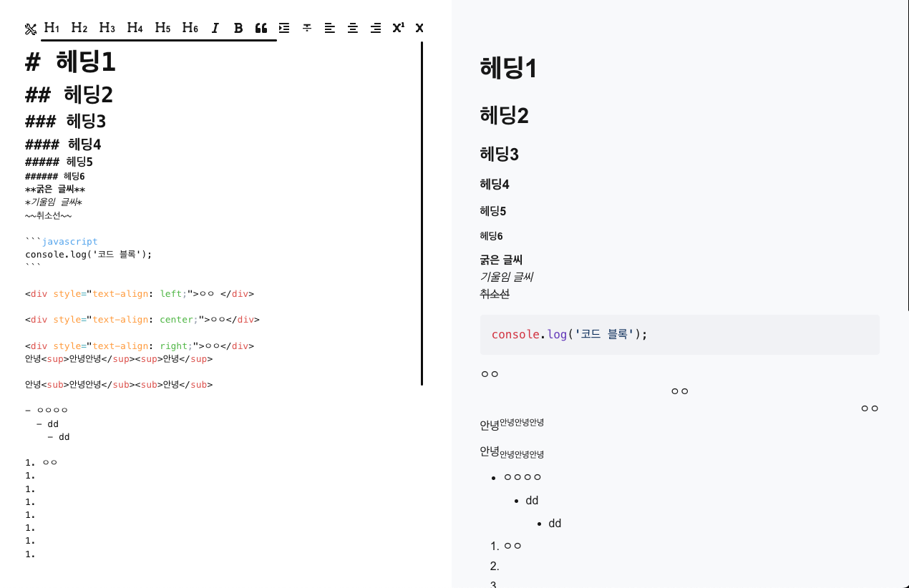Click the editor line with sup tags
The image size is (909, 588).
click(119, 359)
